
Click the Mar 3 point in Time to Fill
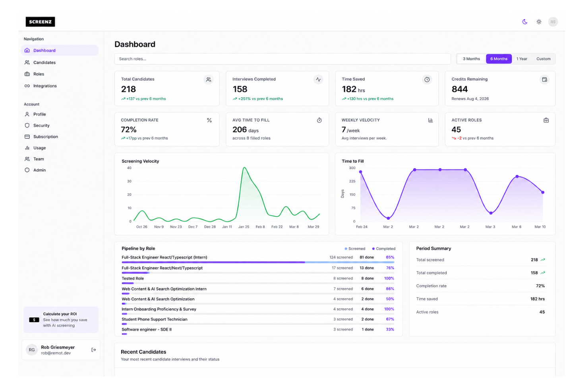click(x=491, y=213)
